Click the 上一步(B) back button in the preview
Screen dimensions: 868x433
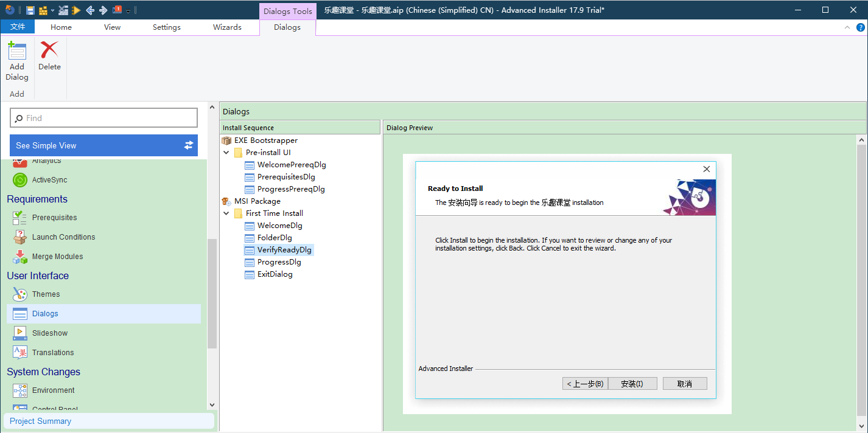tap(585, 384)
